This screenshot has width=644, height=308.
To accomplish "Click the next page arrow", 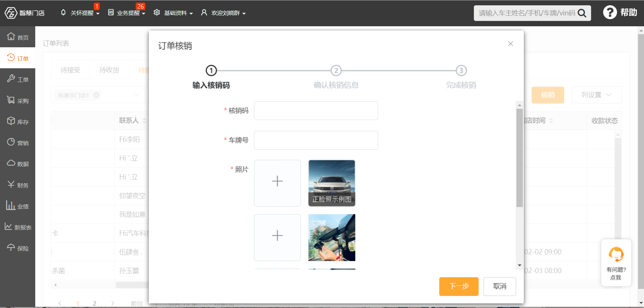I will (112, 303).
